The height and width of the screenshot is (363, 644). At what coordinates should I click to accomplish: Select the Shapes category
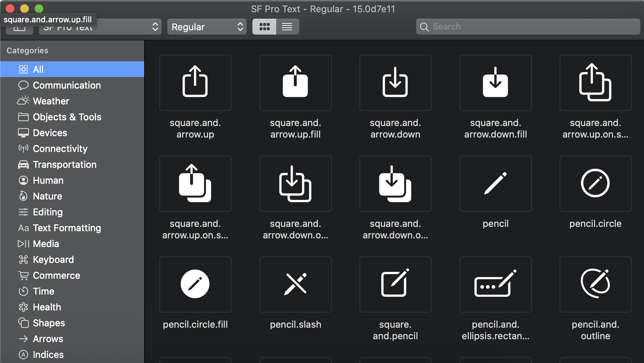coord(72,323)
